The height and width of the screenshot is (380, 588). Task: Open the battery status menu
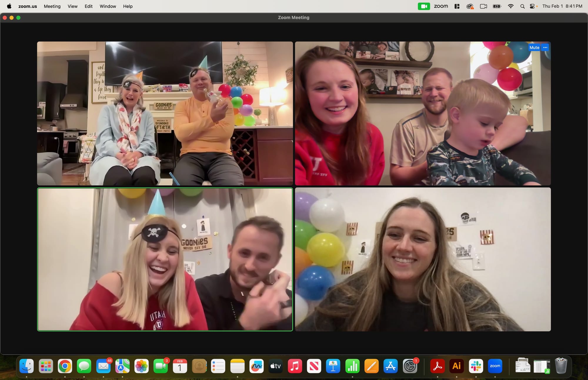(497, 6)
